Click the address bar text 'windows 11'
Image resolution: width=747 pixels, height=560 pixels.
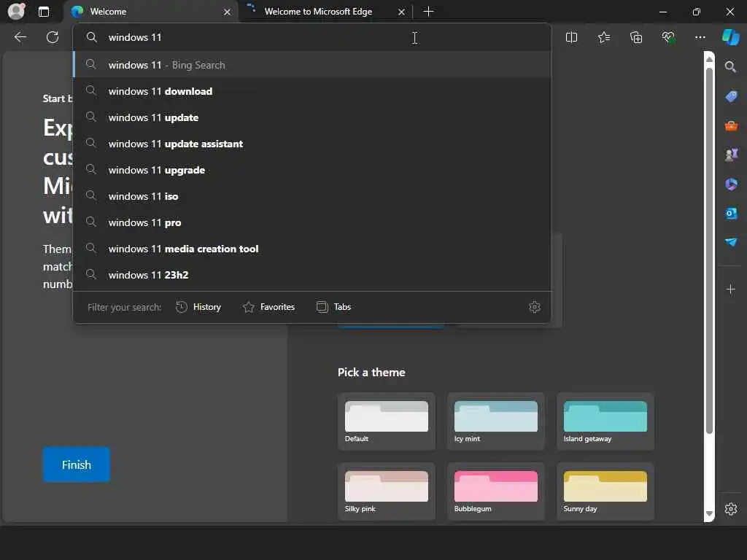tap(135, 37)
